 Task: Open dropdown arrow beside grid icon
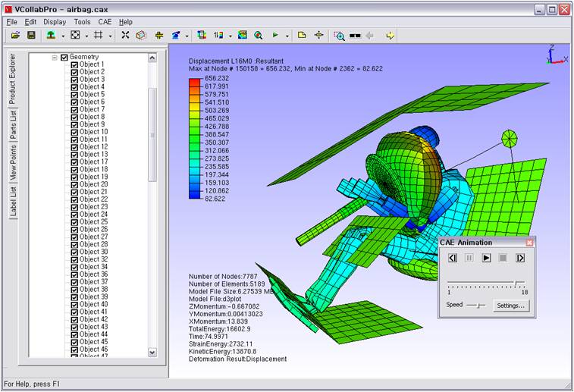110,36
